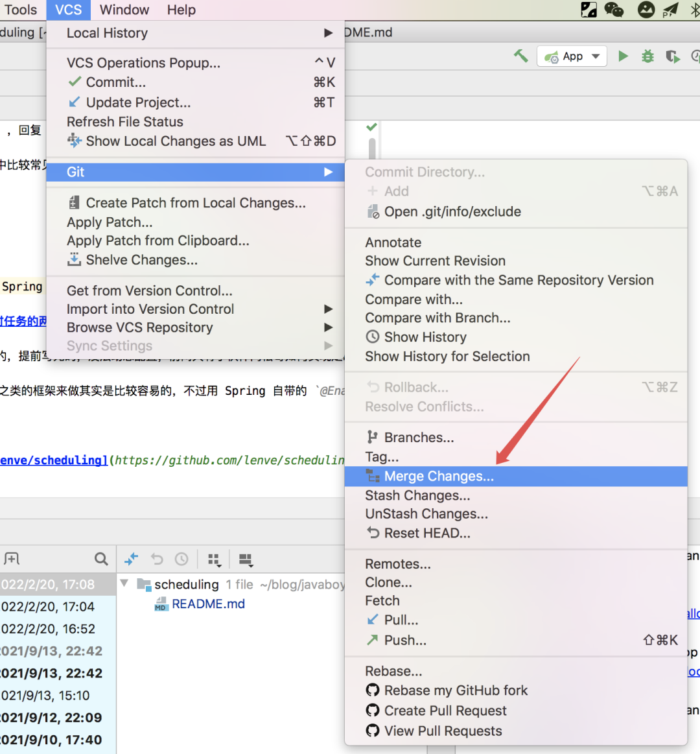Collapse the scheduling tree node

(x=124, y=583)
